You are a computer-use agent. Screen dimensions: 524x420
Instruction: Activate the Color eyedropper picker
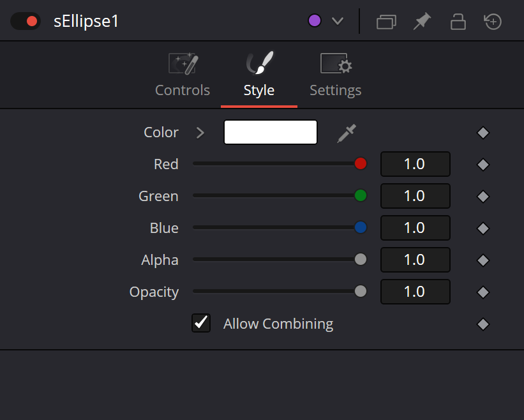coord(347,133)
